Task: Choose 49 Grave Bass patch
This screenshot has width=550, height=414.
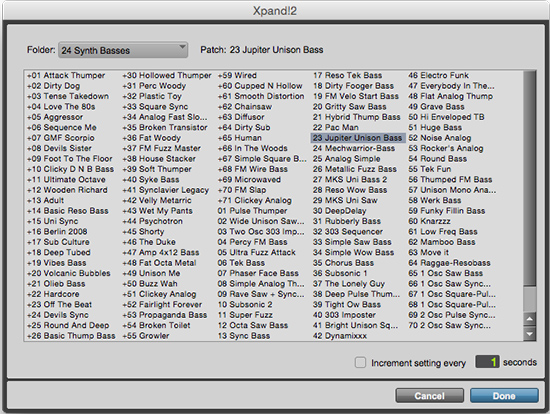Action: [x=436, y=107]
